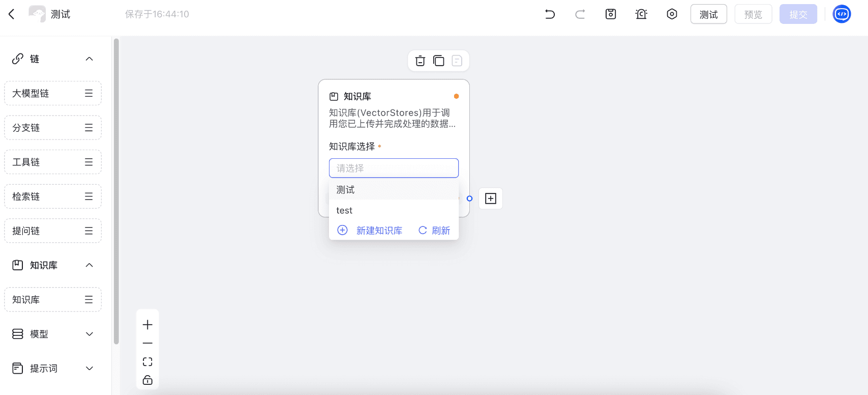Click the note icon above node
This screenshot has width=868, height=395.
pos(457,61)
